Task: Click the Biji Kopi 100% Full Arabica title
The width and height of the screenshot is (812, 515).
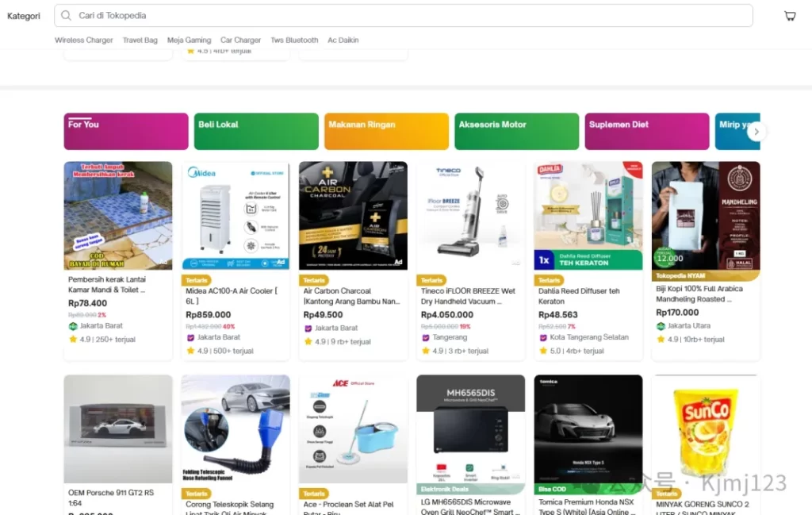Action: [x=699, y=294]
